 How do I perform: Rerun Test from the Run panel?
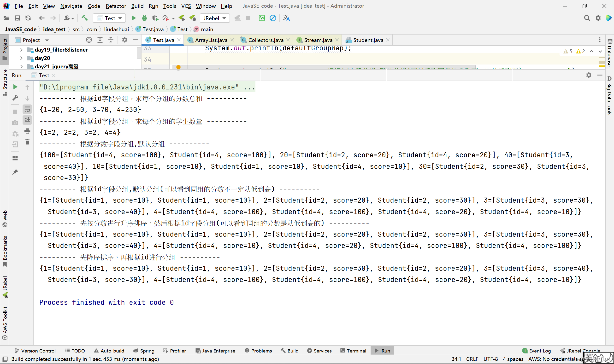[15, 87]
